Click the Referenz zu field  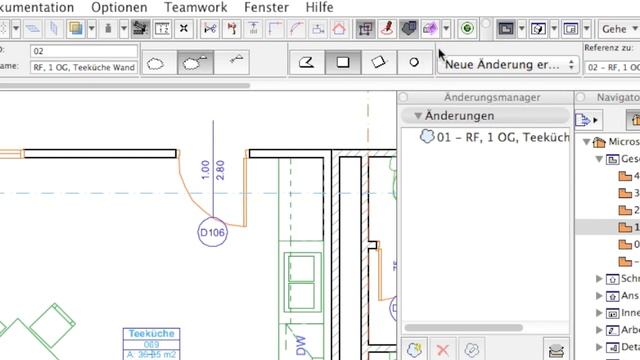point(612,67)
